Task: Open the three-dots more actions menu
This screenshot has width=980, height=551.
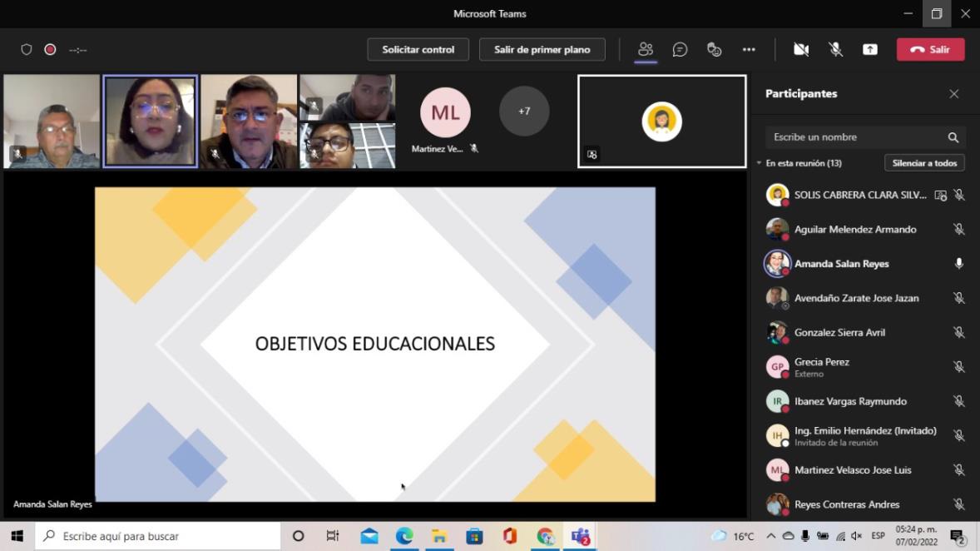Action: 749,49
